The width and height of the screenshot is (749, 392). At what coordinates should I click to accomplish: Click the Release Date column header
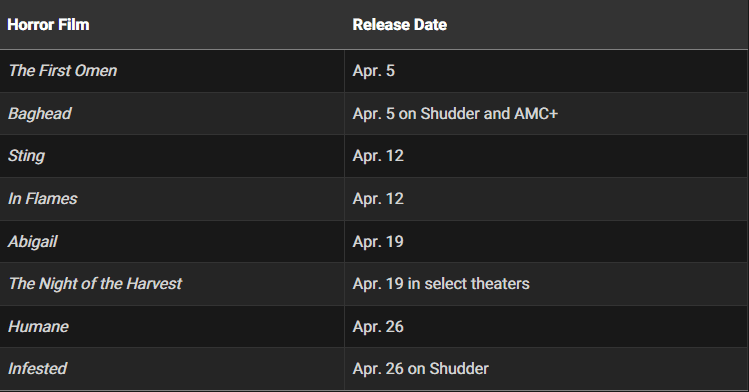click(399, 24)
